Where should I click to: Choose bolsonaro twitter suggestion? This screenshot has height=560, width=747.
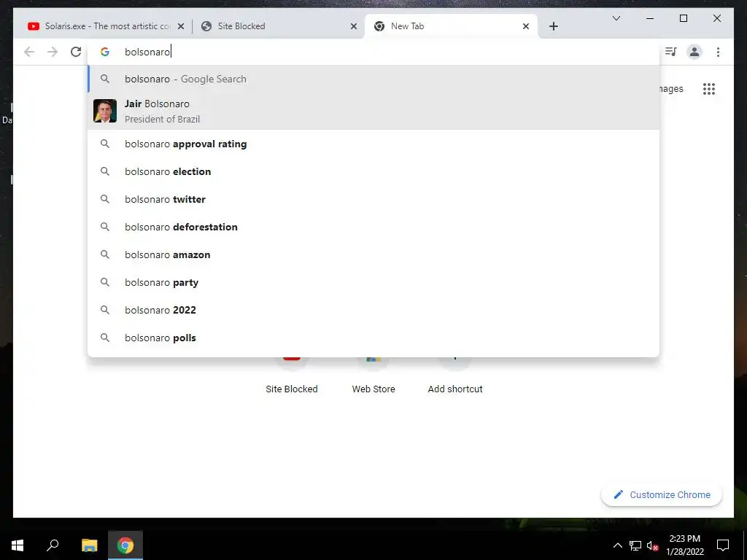coord(374,199)
